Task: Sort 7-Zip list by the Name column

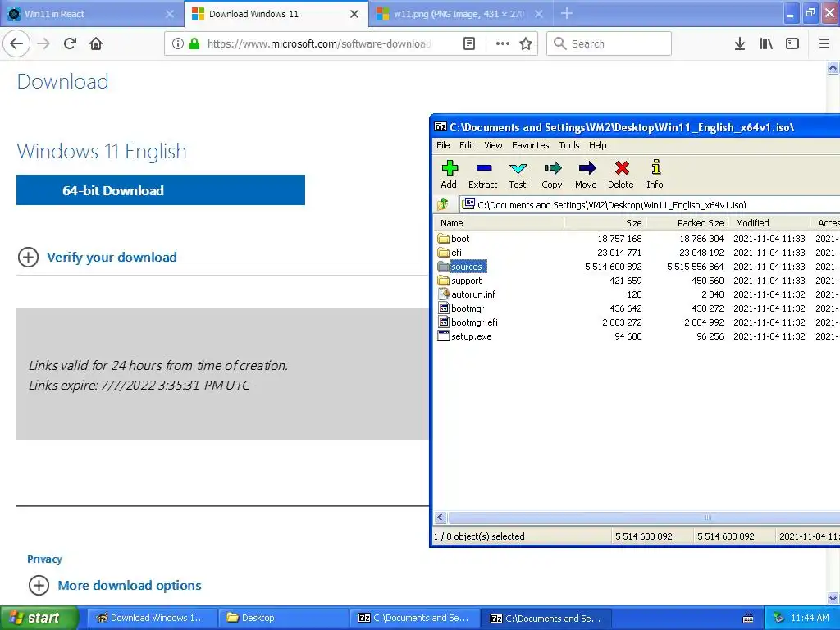Action: [x=499, y=223]
